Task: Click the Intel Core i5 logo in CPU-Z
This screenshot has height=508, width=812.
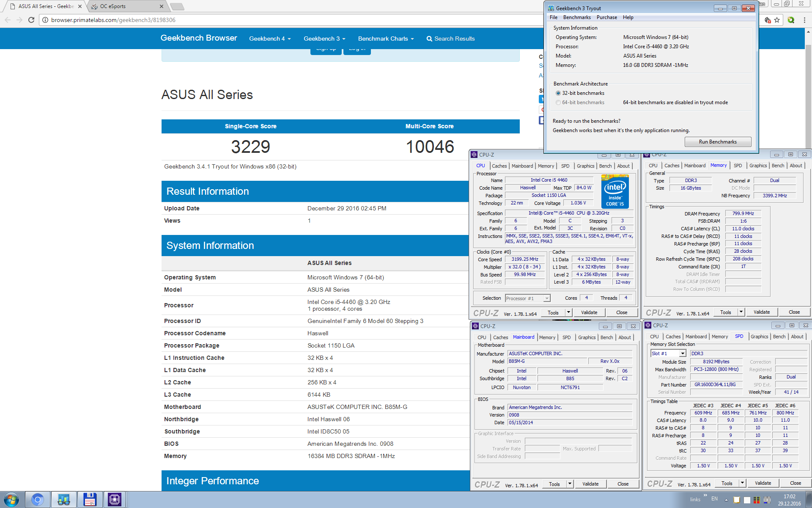Action: coord(615,191)
